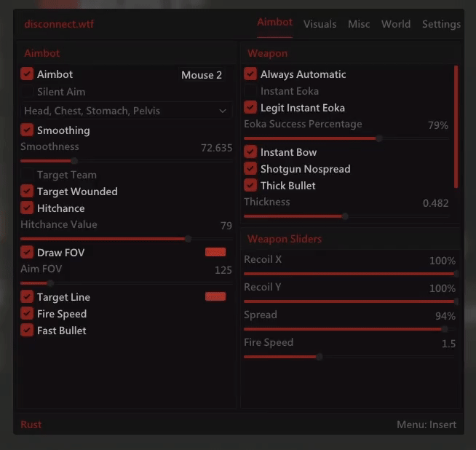The height and width of the screenshot is (450, 476).
Task: Open the Misc tab
Action: tap(359, 24)
